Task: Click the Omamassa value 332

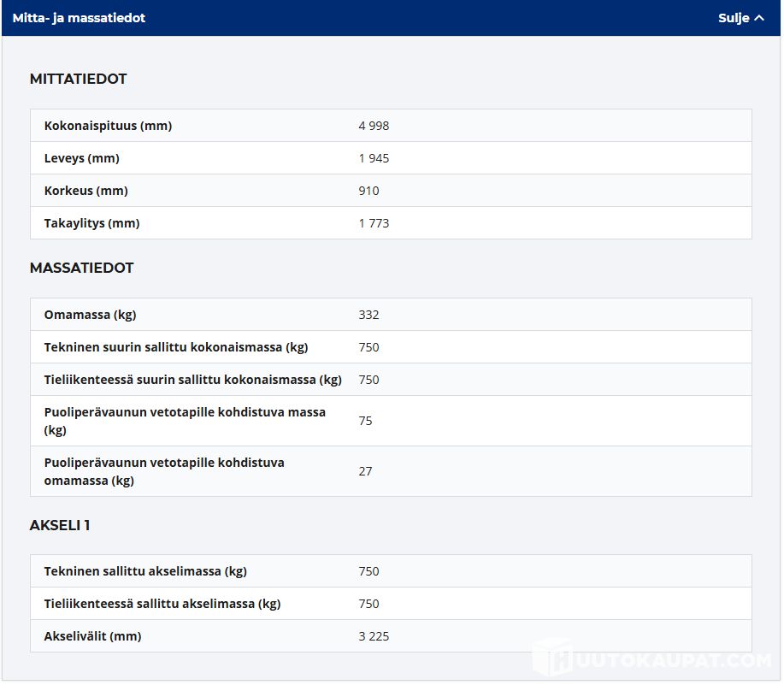Action: click(368, 315)
